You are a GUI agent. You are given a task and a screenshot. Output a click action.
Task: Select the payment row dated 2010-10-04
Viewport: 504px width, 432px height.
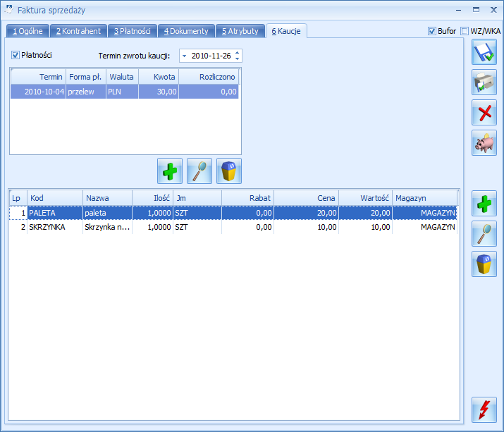pyautogui.click(x=125, y=92)
